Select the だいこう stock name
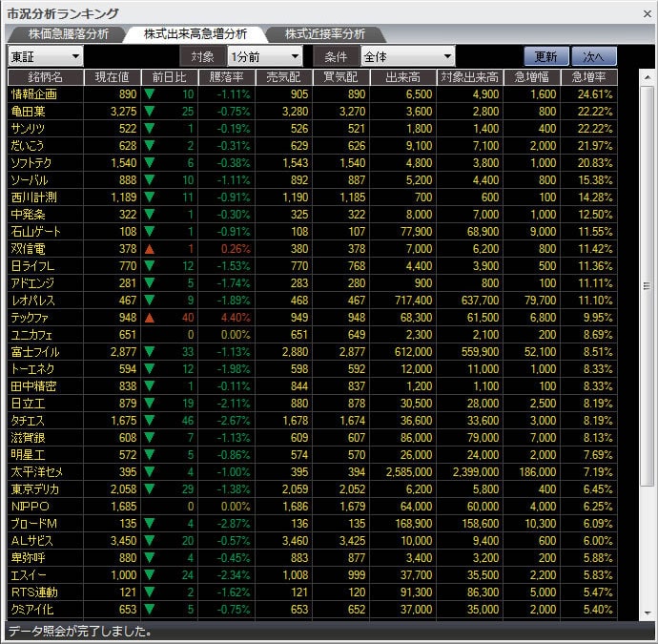 28,146
